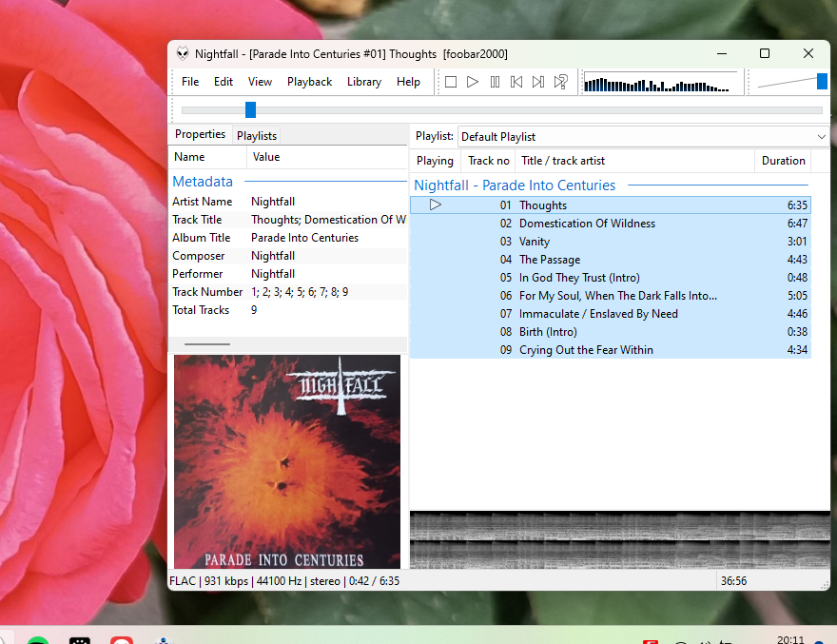837x644 pixels.
Task: Play a random track
Action: coord(561,82)
